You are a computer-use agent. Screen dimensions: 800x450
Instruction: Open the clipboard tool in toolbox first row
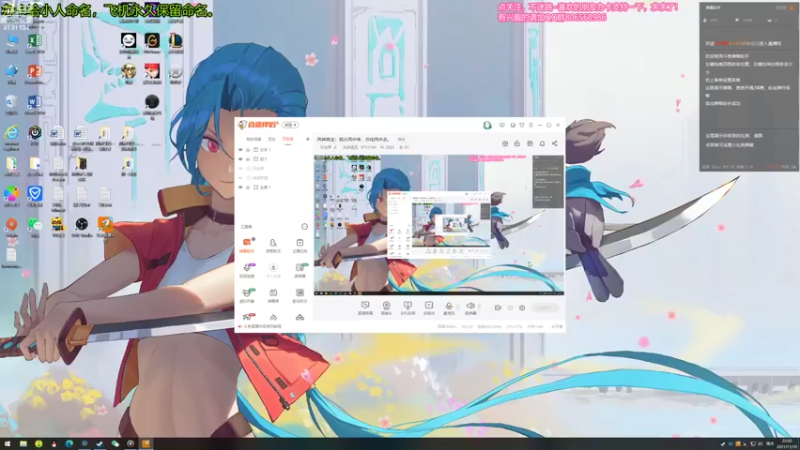[x=299, y=245]
